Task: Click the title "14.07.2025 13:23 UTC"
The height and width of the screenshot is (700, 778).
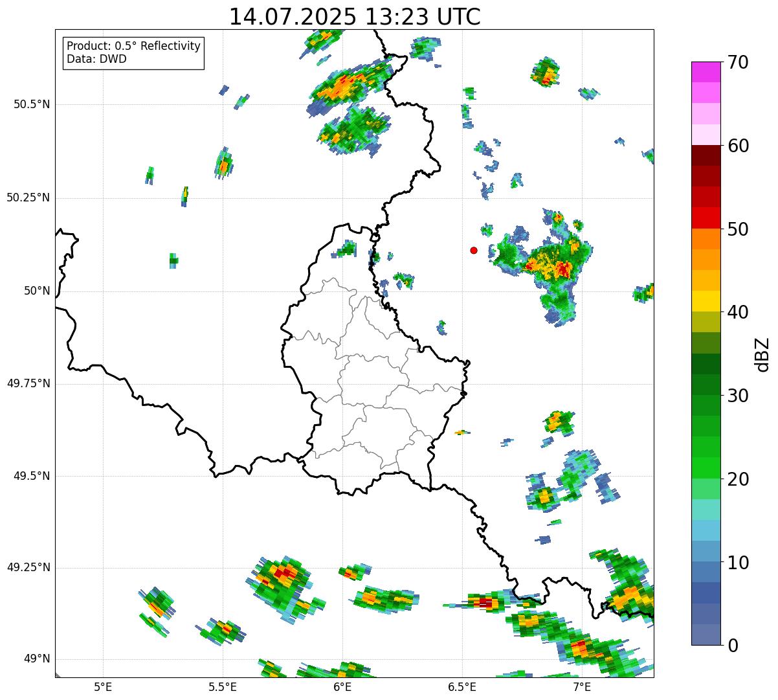Action: 355,17
